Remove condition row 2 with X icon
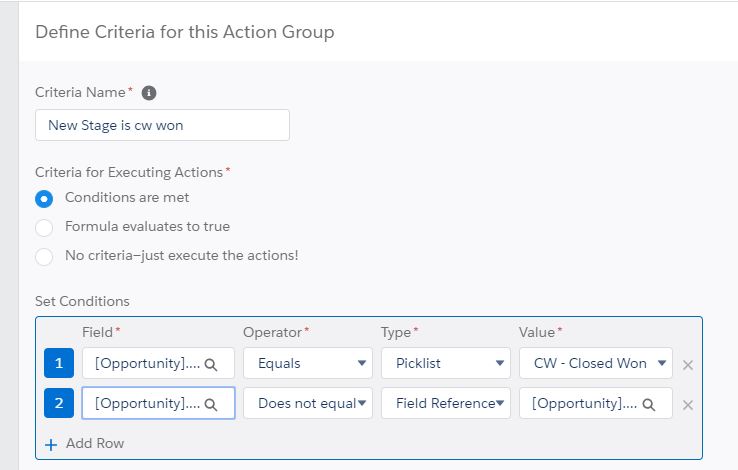 688,405
